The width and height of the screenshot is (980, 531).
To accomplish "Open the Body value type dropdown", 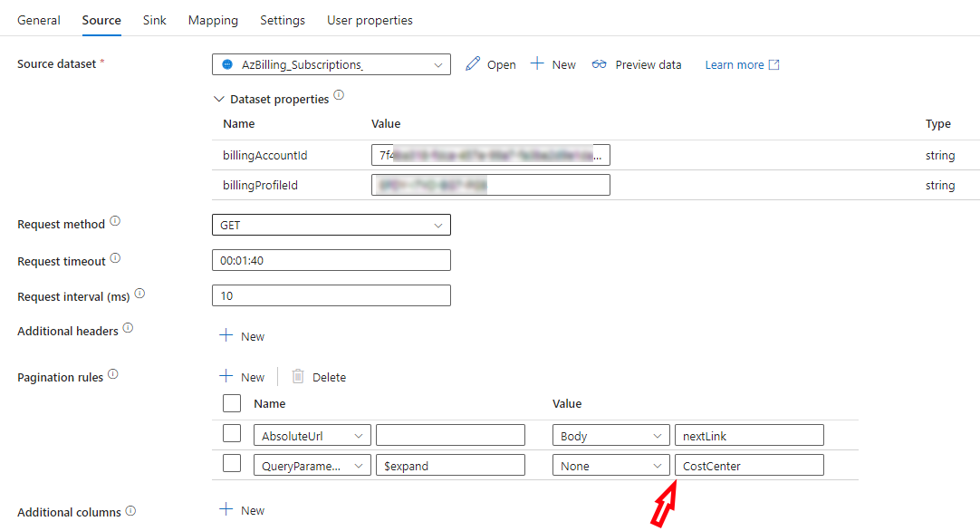I will point(610,433).
